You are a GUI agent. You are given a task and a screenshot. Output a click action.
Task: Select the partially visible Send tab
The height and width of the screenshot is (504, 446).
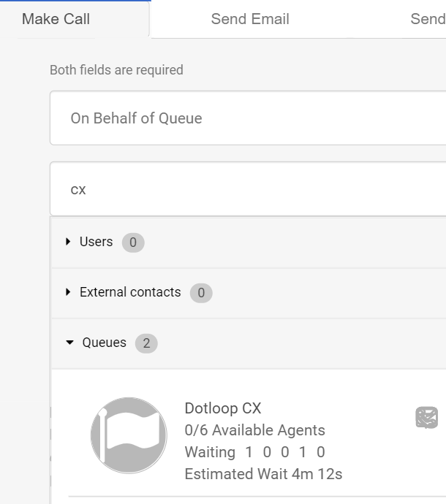pyautogui.click(x=428, y=19)
